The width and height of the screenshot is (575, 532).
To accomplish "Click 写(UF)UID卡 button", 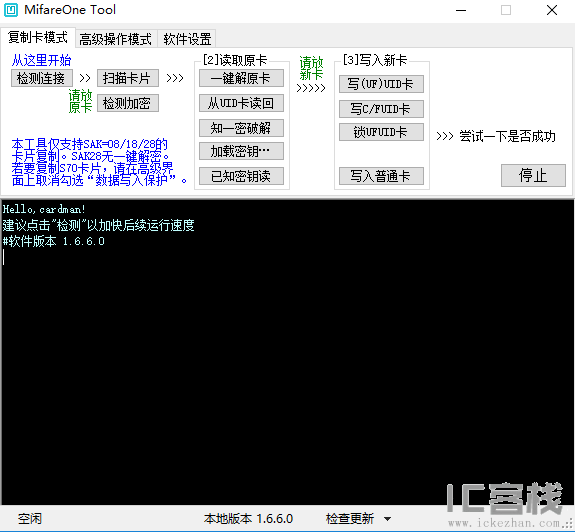I will pyautogui.click(x=381, y=84).
